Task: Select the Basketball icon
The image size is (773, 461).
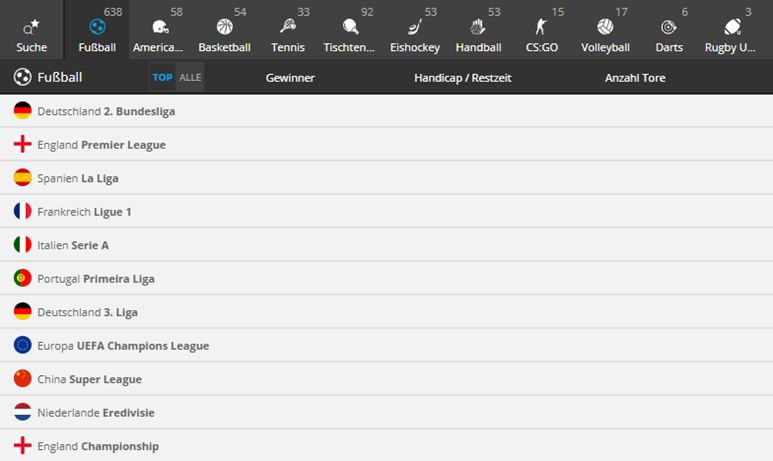Action: (x=224, y=27)
